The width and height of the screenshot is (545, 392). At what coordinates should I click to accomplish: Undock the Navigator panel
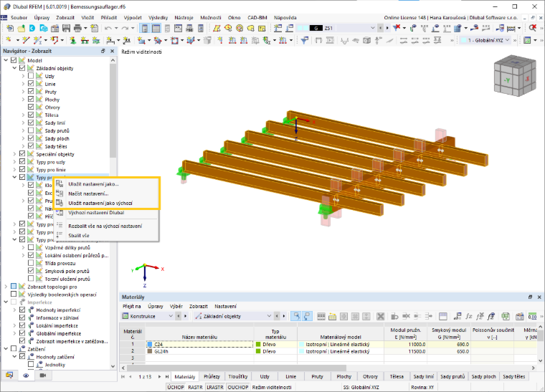(103, 51)
